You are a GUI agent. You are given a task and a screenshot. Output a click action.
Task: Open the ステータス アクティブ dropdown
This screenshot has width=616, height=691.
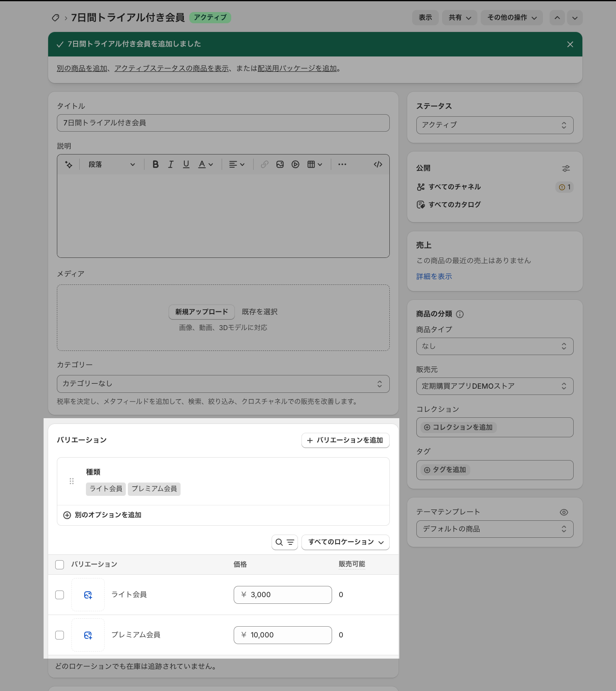point(495,125)
